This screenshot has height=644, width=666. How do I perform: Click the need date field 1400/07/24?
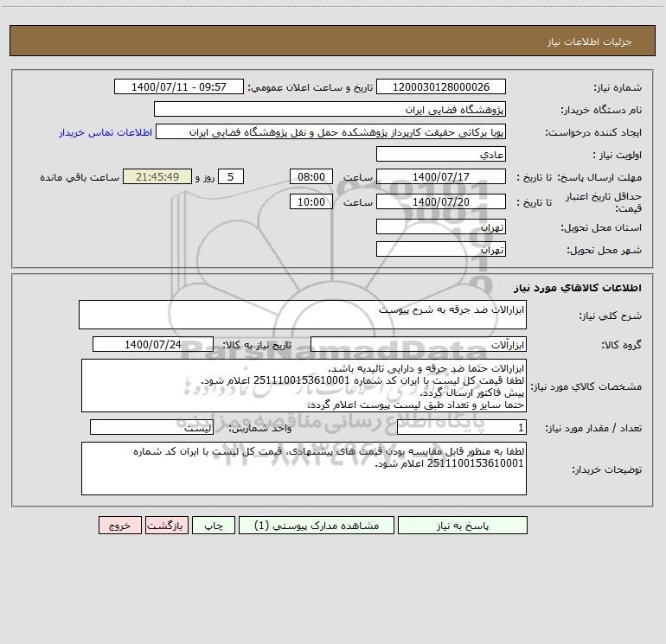153,344
